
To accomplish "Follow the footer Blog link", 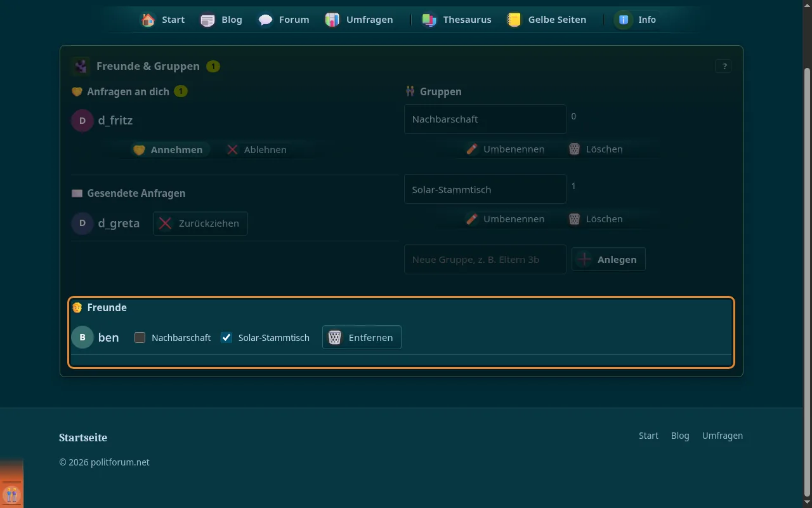I will tap(680, 436).
